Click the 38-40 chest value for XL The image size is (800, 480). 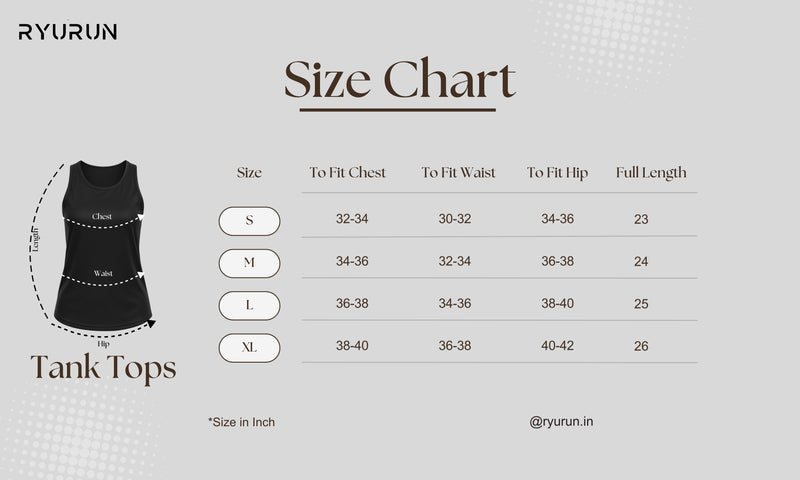click(352, 346)
